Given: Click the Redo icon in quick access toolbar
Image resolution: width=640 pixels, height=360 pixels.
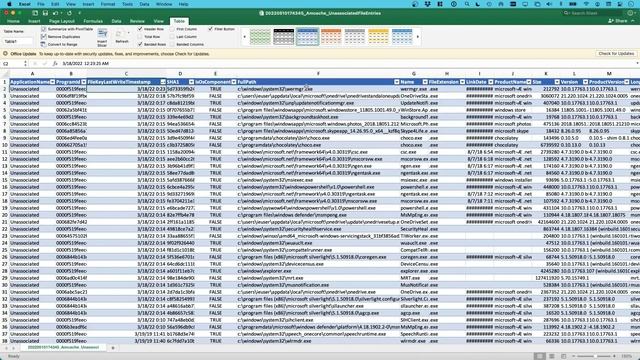Looking at the screenshot, I should pyautogui.click(x=69, y=13).
